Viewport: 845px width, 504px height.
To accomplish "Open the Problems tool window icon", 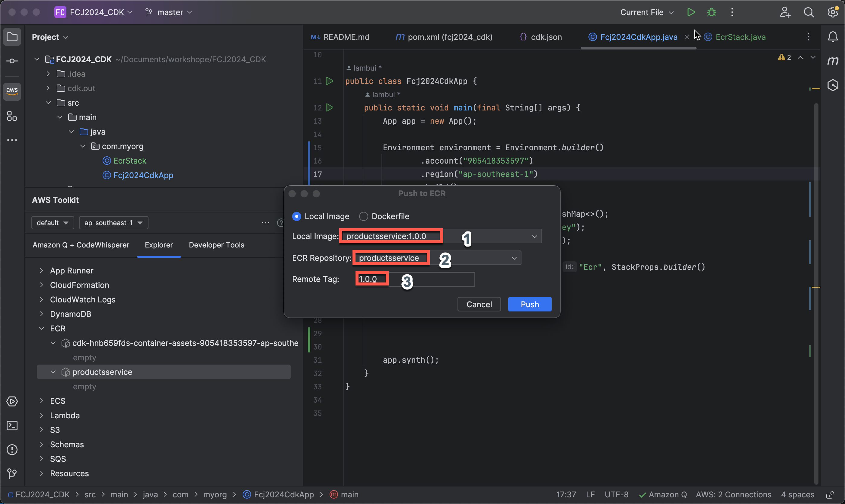I will 12,450.
